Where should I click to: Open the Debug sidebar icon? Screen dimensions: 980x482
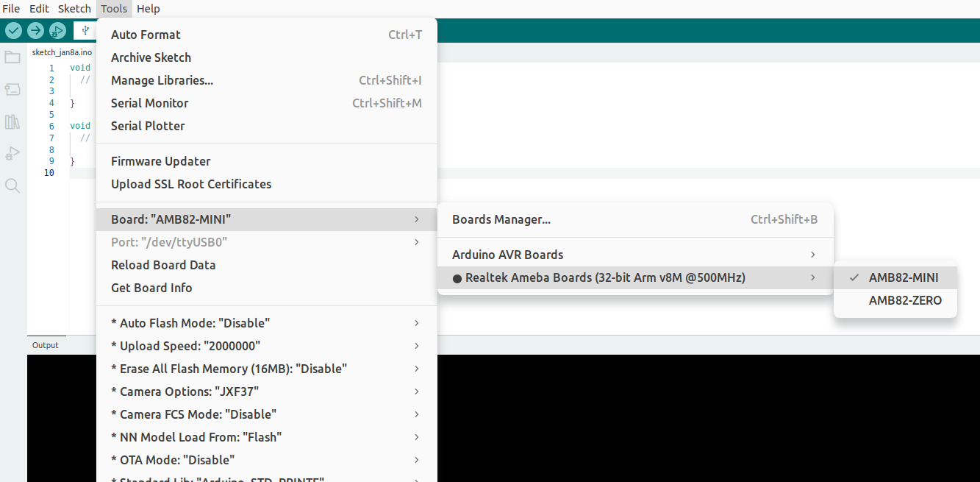tap(12, 153)
